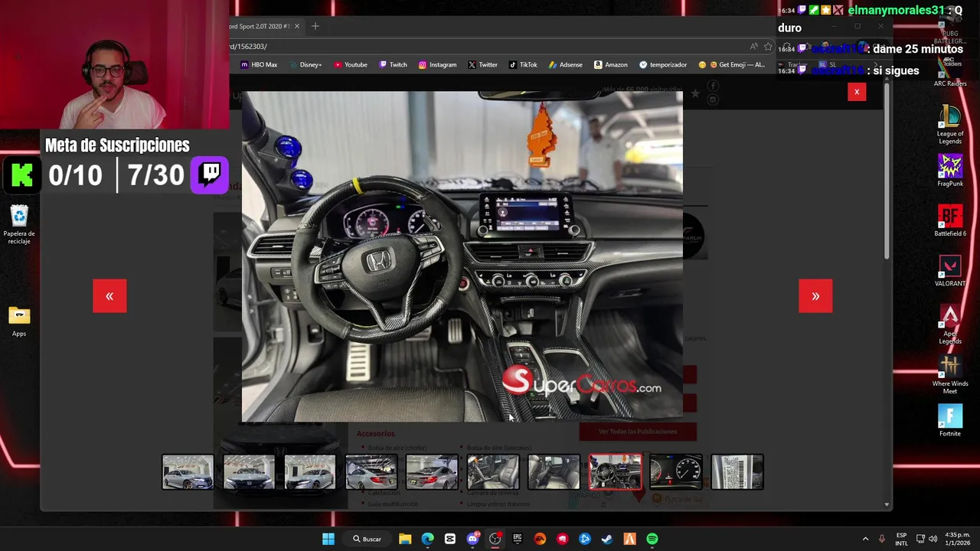The image size is (980, 551).
Task: Click the Buscar taskbar search box
Action: pos(367,539)
